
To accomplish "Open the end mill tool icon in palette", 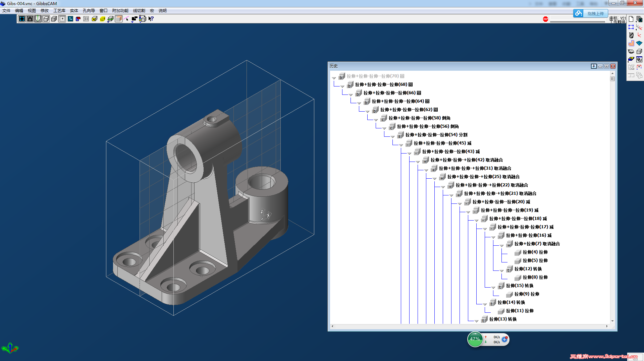I will tap(631, 35).
